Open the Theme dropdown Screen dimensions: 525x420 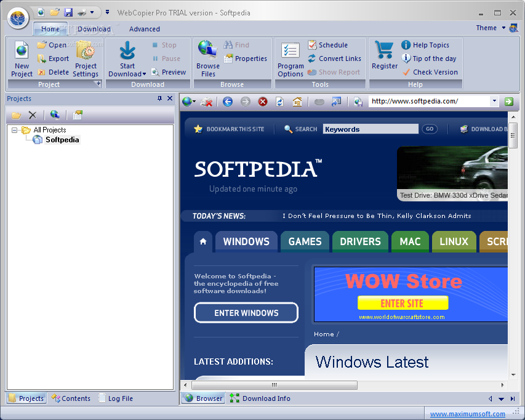[x=503, y=28]
